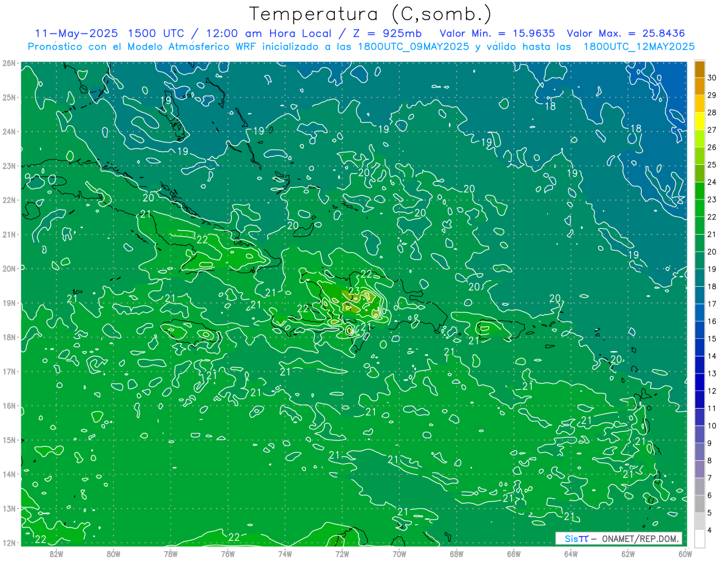Pick the yellow swatch between legend 27 and 28
Image resolution: width=728 pixels, height=562 pixels.
(x=699, y=121)
